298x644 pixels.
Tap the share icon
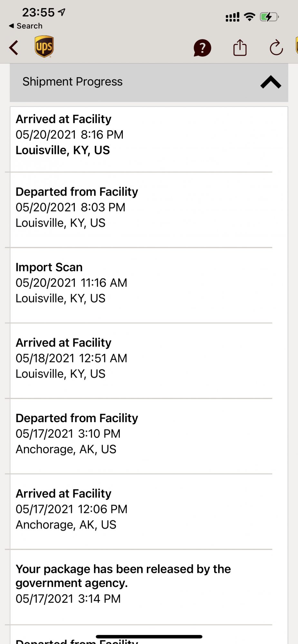[240, 48]
